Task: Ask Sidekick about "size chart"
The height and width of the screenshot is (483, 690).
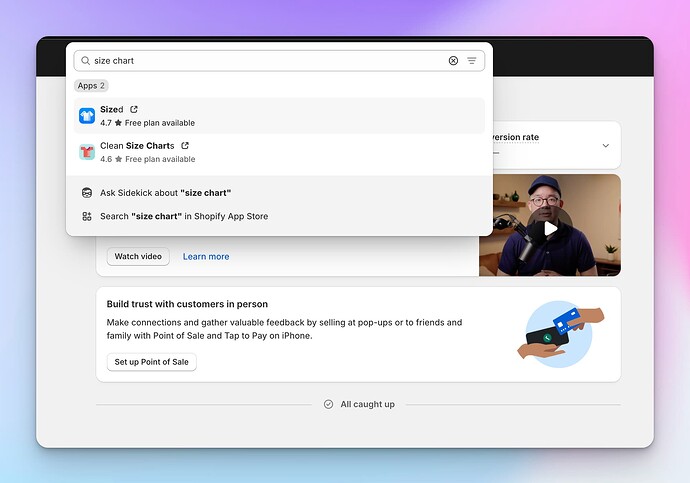Action: click(279, 193)
